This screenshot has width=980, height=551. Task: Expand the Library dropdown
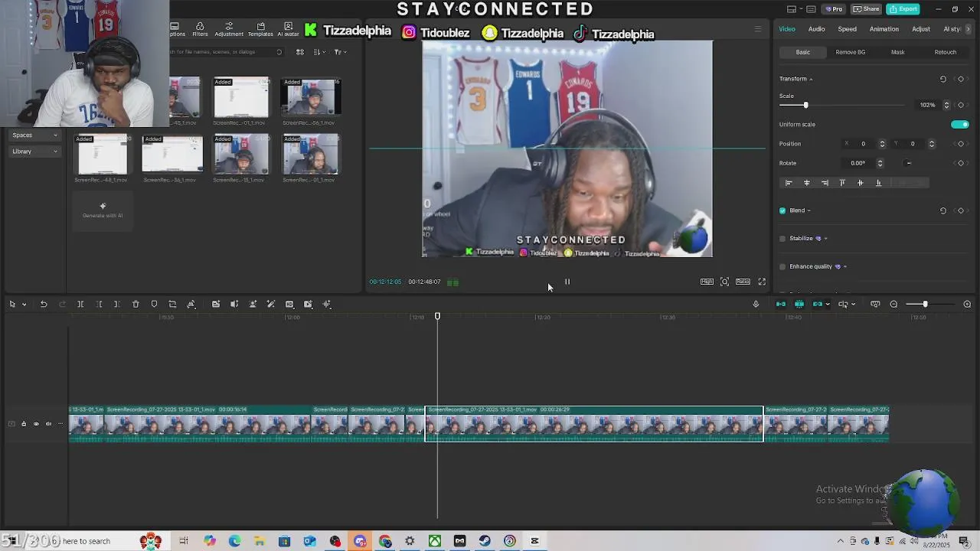[35, 152]
